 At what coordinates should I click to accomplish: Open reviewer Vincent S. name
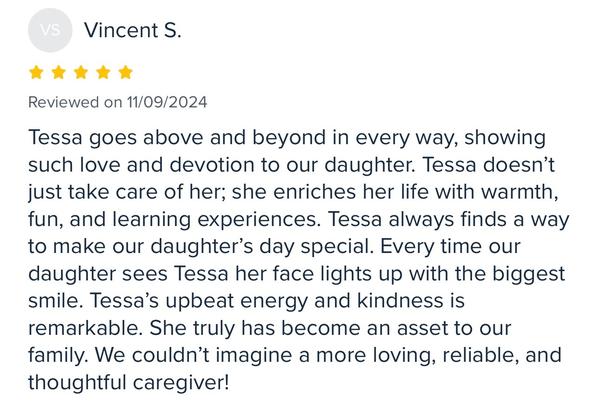pos(133,30)
